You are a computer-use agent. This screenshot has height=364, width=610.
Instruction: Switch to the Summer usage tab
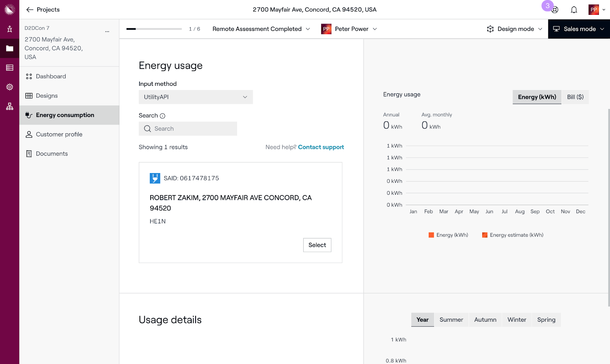click(451, 320)
